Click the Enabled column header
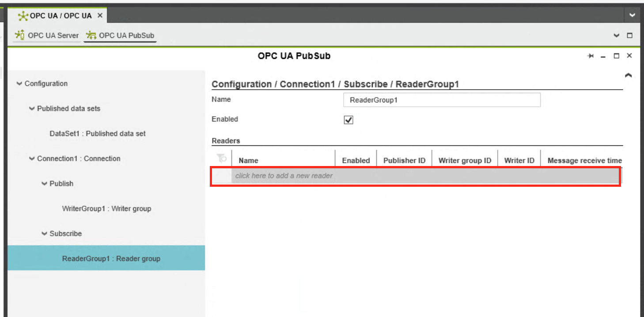Image resolution: width=644 pixels, height=317 pixels. (x=356, y=160)
